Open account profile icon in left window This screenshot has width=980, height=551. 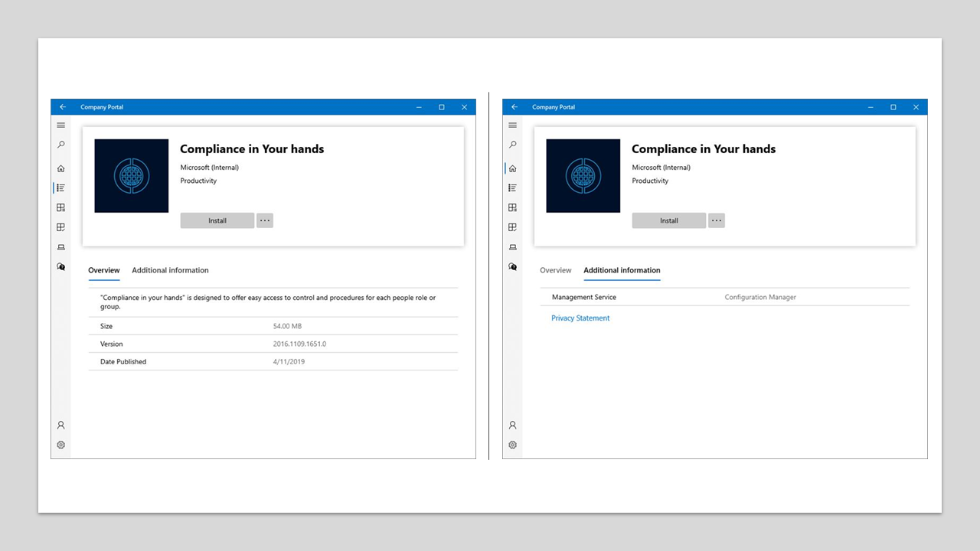coord(61,425)
